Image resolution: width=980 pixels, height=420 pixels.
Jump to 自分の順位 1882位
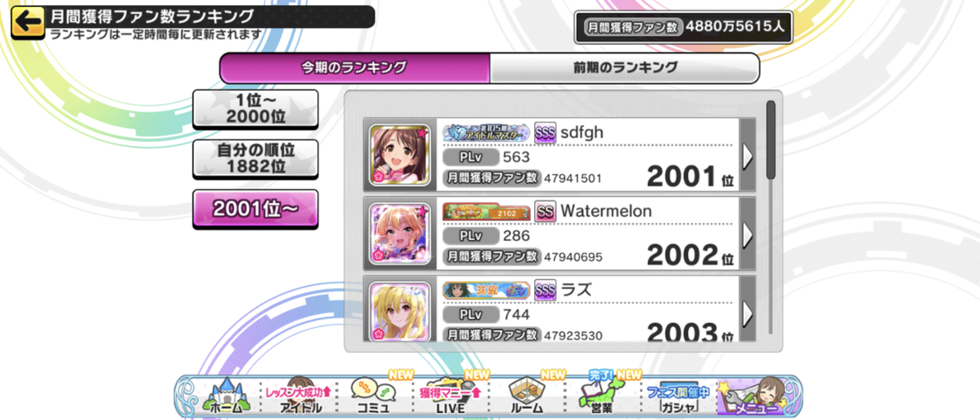255,158
